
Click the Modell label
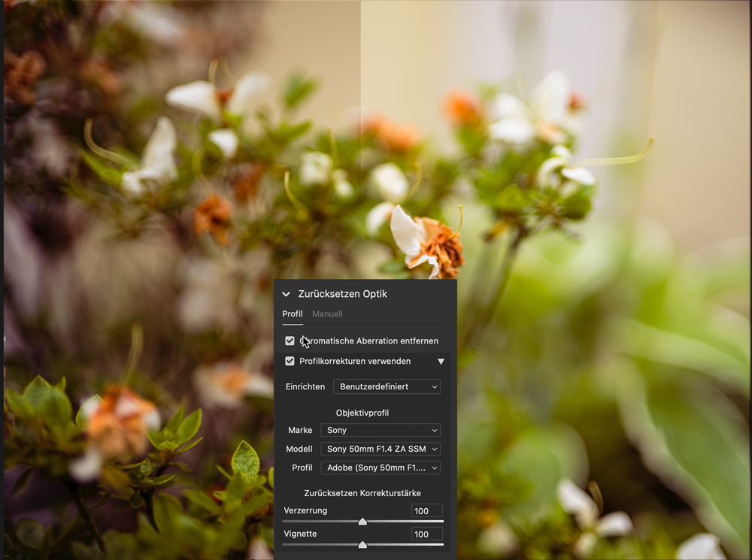pos(299,449)
